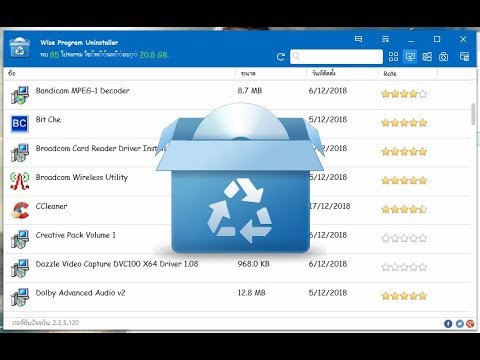This screenshot has width=480, height=360.
Task: Click the Broadcom Card Reader installer icon
Action: (x=19, y=153)
